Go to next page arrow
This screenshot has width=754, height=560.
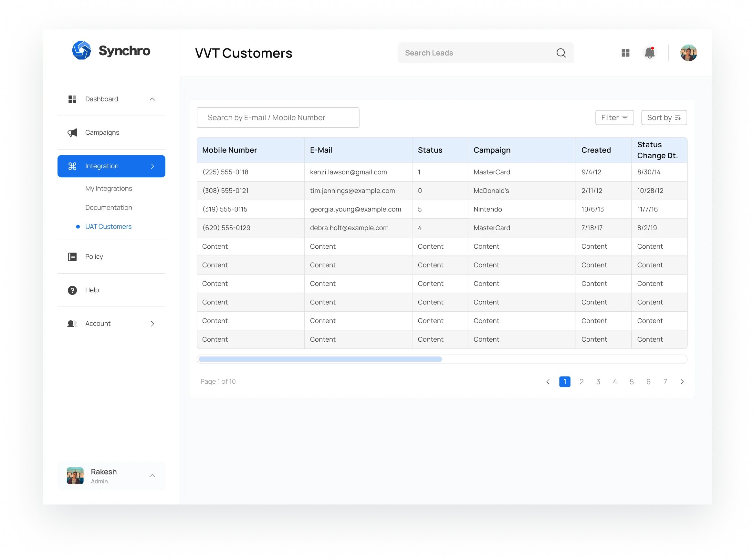coord(682,382)
